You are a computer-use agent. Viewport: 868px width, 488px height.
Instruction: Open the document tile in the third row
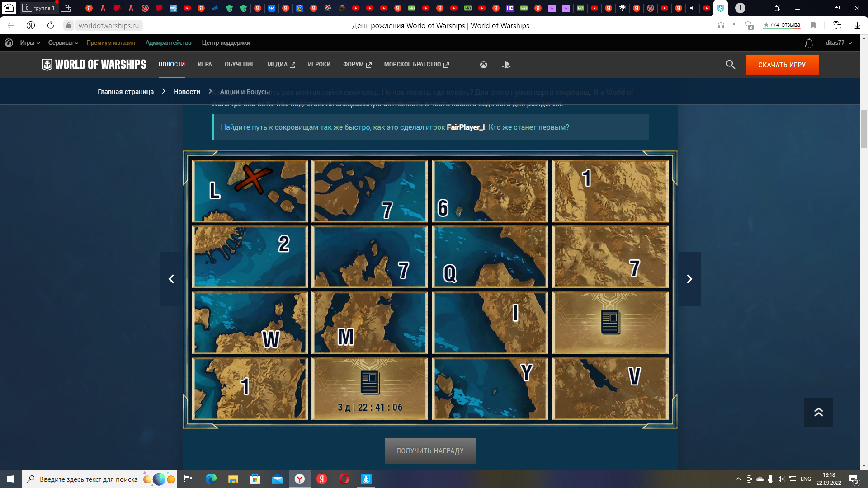point(610,323)
